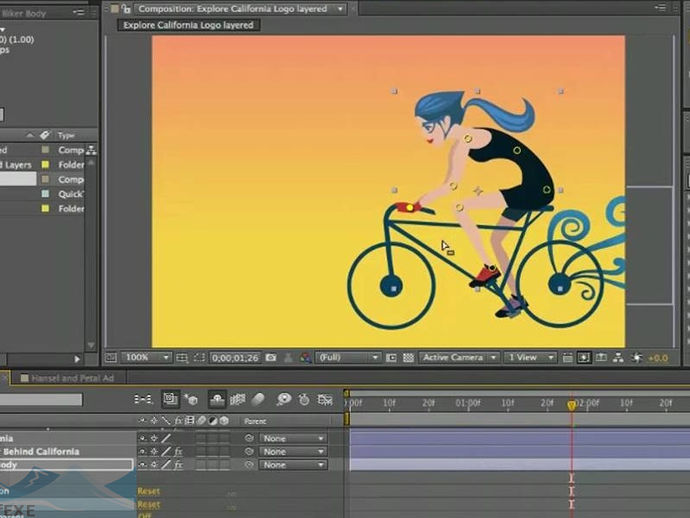Click second yellow Reset link

pos(148,504)
